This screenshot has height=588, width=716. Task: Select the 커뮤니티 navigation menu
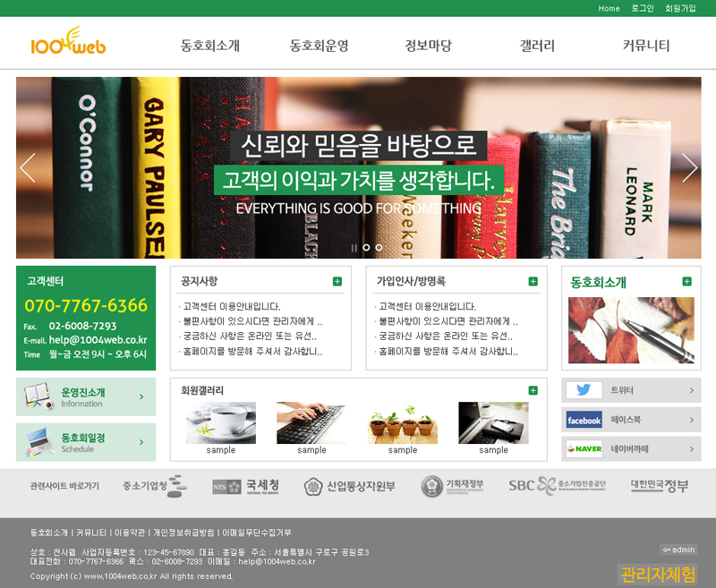pos(646,46)
